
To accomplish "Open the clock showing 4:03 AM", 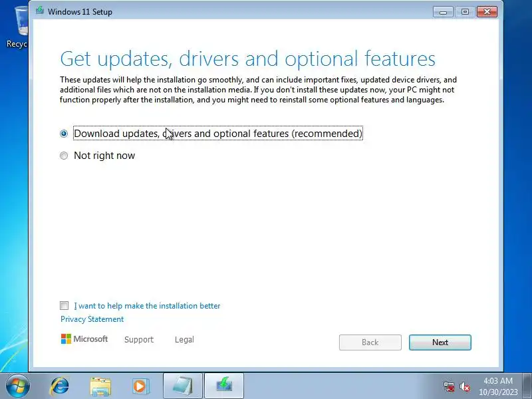I will (498, 386).
